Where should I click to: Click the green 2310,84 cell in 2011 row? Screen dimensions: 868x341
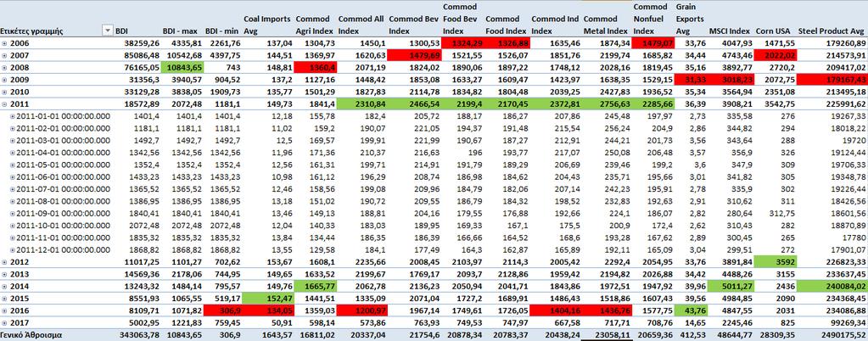(x=361, y=104)
